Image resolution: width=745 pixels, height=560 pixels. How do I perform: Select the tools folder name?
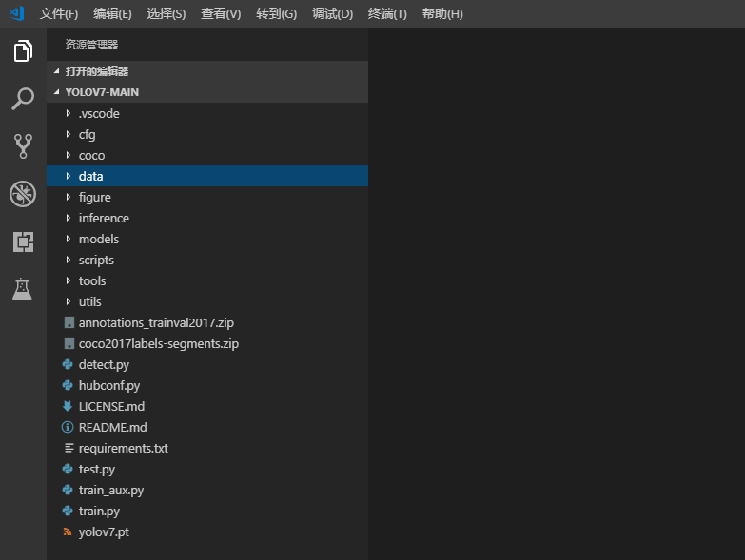click(92, 280)
